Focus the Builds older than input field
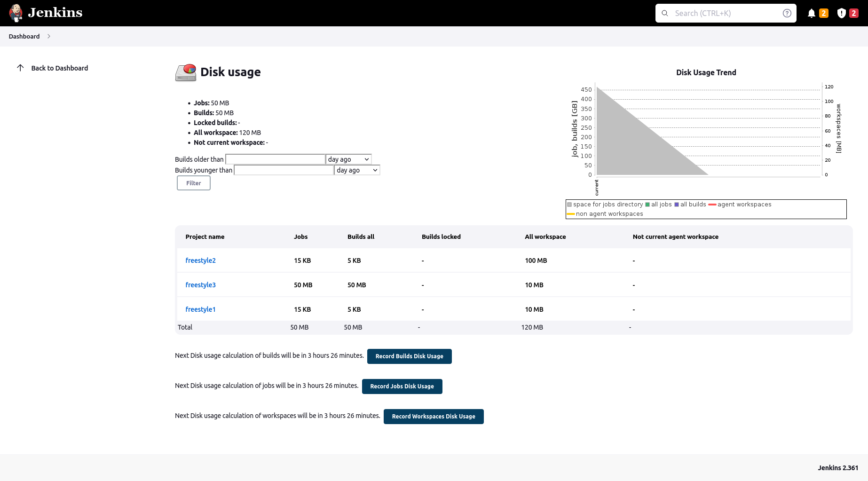Image resolution: width=868 pixels, height=481 pixels. pos(275,159)
